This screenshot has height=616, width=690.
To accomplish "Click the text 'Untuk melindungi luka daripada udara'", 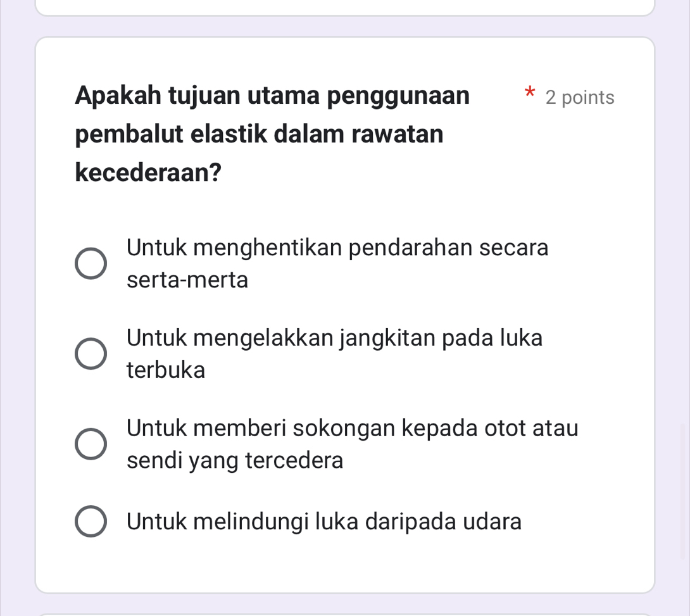I will click(x=324, y=522).
